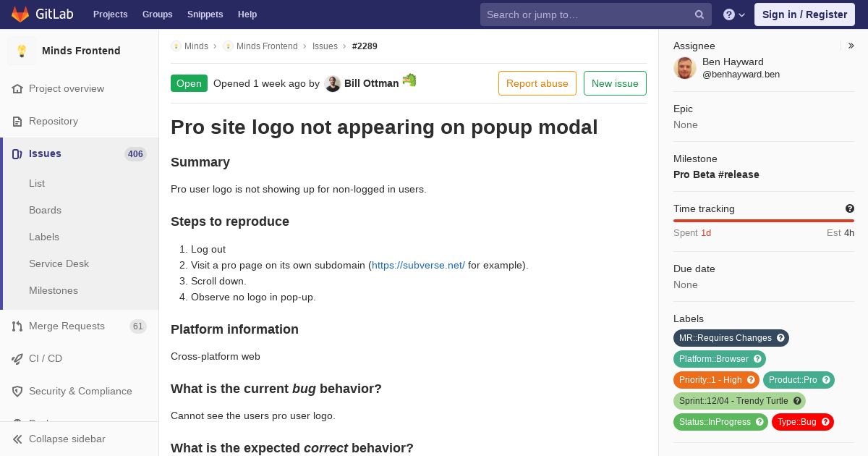Click the '4h' estimate value
The height and width of the screenshot is (456, 868).
click(849, 232)
